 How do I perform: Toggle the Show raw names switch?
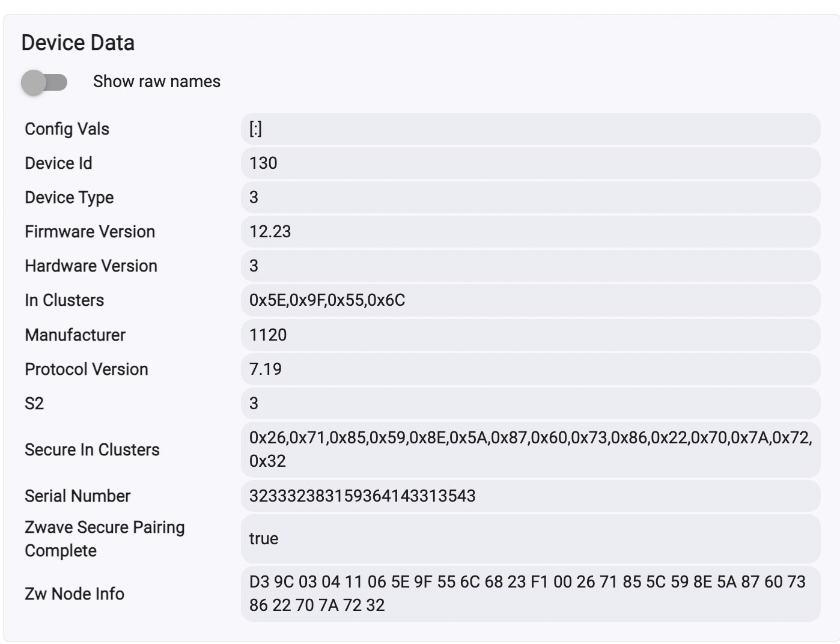point(44,82)
